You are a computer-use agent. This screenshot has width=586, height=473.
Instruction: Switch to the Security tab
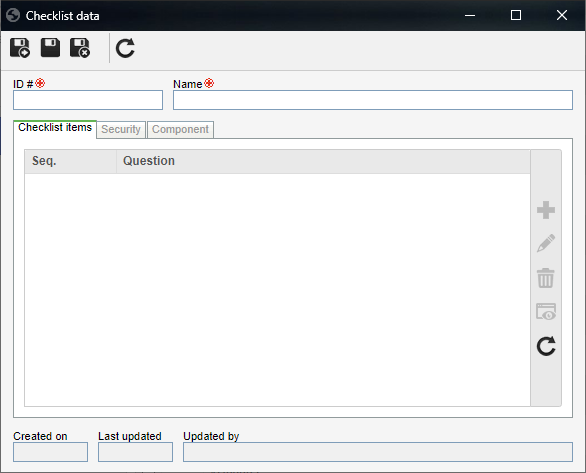pyautogui.click(x=121, y=129)
